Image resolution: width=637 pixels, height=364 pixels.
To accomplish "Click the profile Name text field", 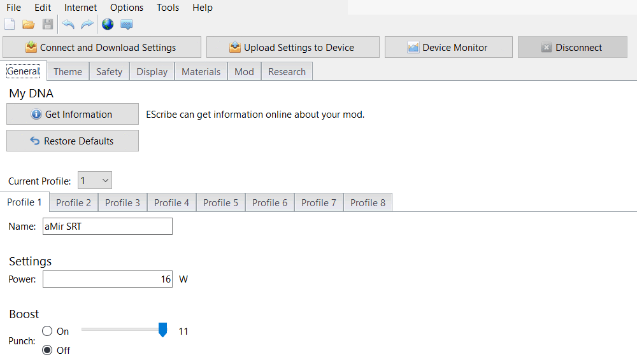I will point(107,227).
